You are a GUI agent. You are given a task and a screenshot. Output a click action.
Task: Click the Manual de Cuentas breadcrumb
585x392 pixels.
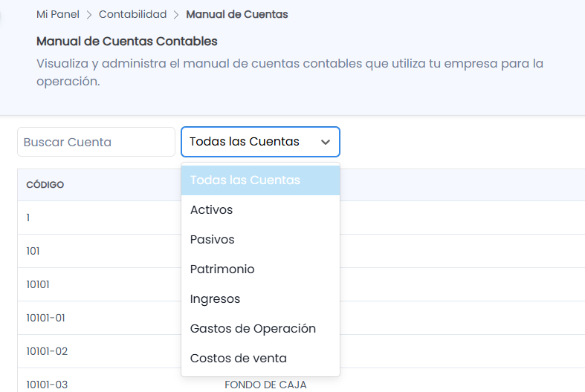(237, 15)
